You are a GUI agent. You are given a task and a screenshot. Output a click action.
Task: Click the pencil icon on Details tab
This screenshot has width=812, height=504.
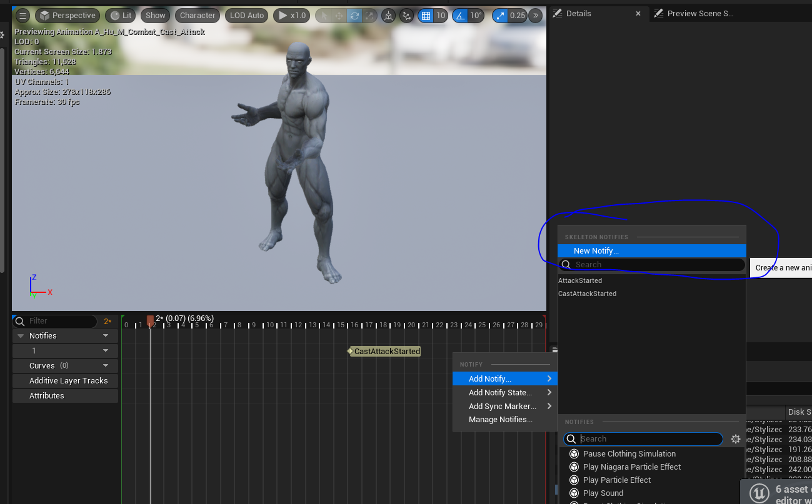[558, 13]
